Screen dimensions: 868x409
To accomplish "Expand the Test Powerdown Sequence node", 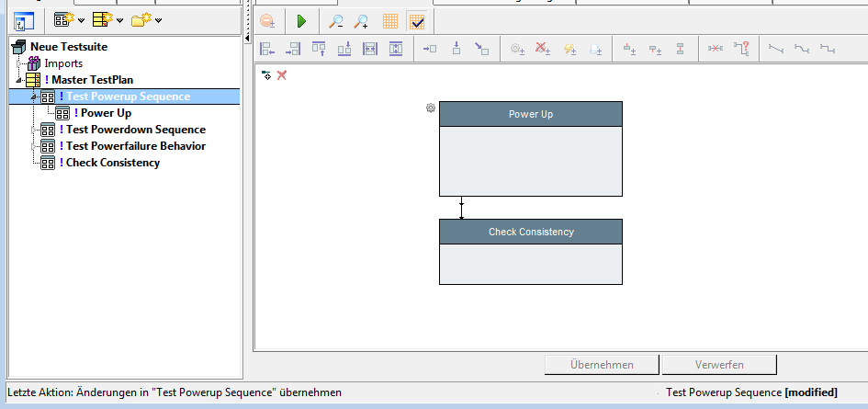I will (34, 130).
